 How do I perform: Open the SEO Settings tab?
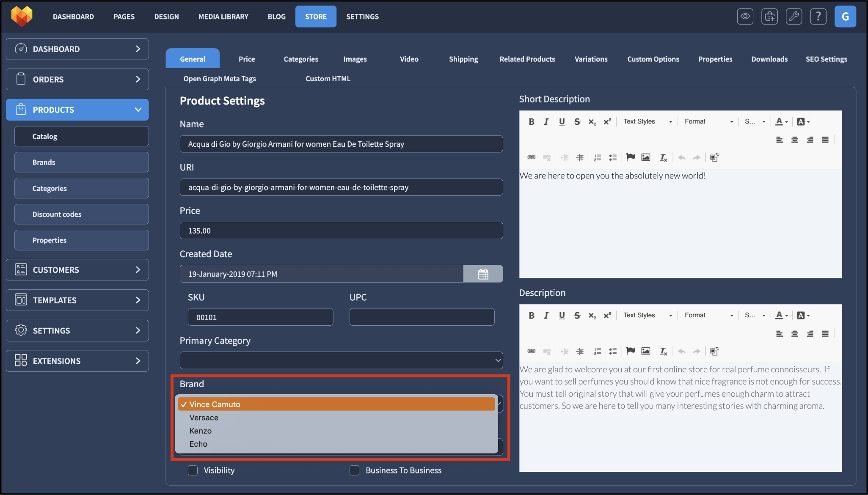pyautogui.click(x=826, y=59)
